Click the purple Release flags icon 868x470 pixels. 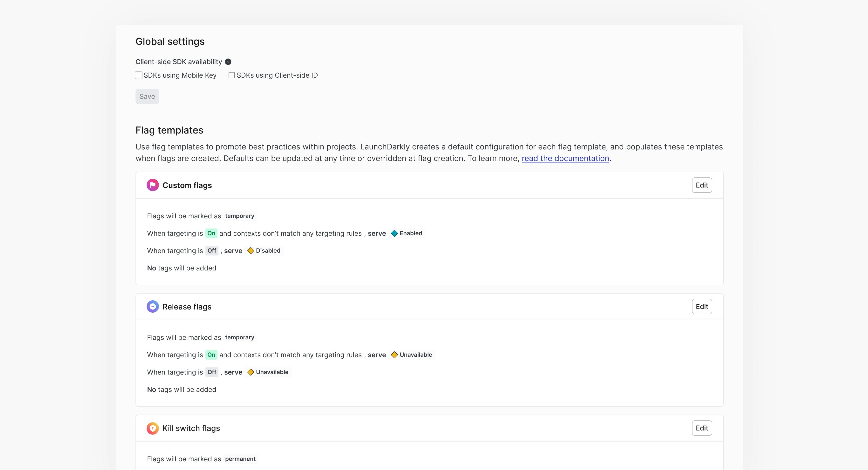point(153,307)
